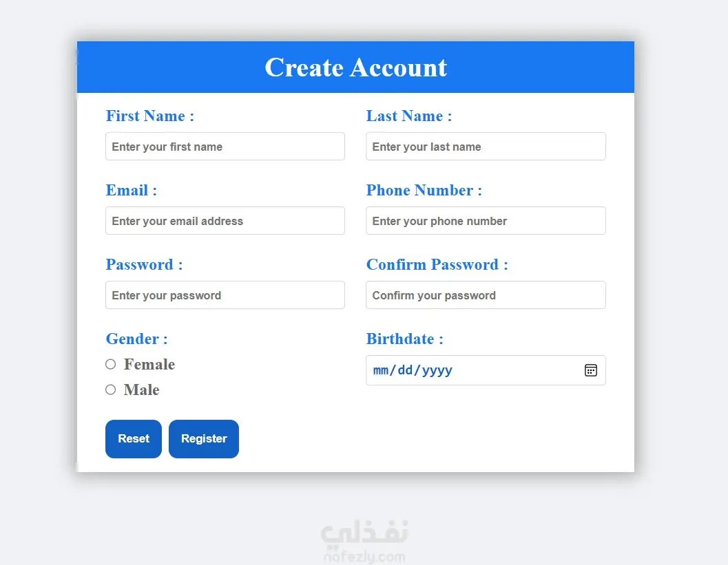This screenshot has height=565, width=728.
Task: Click the "Email :" label
Action: pyautogui.click(x=132, y=190)
